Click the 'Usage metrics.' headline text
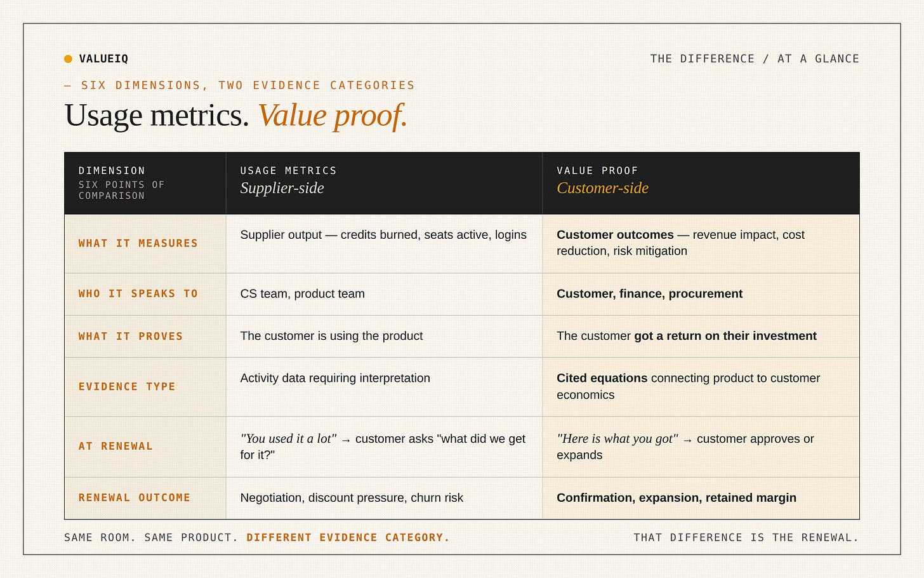 pos(157,116)
